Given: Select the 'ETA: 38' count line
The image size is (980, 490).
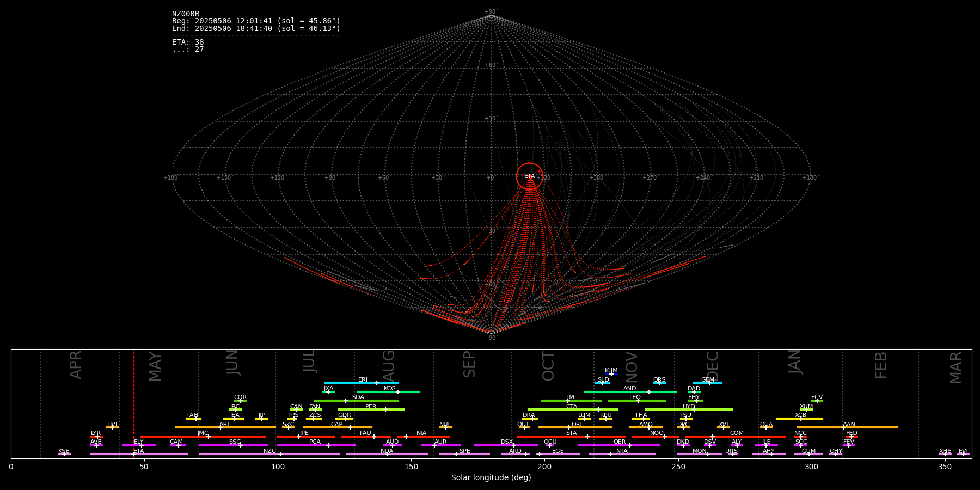Looking at the screenshot, I should click(x=188, y=42).
